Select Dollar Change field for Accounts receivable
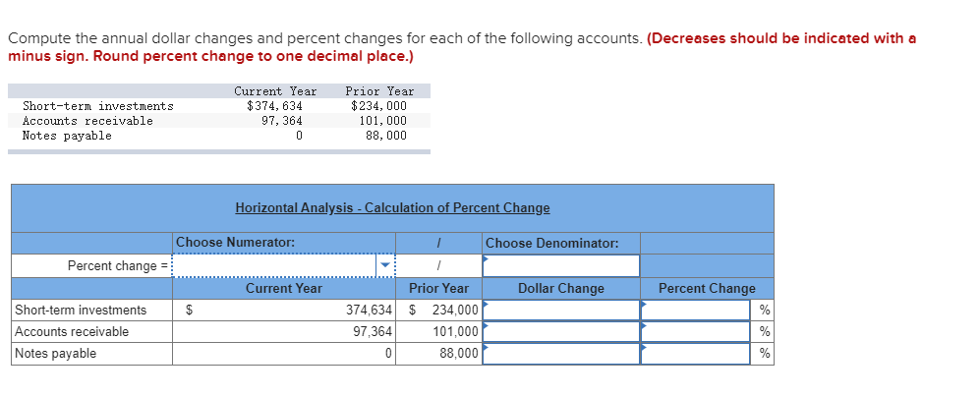 560,331
